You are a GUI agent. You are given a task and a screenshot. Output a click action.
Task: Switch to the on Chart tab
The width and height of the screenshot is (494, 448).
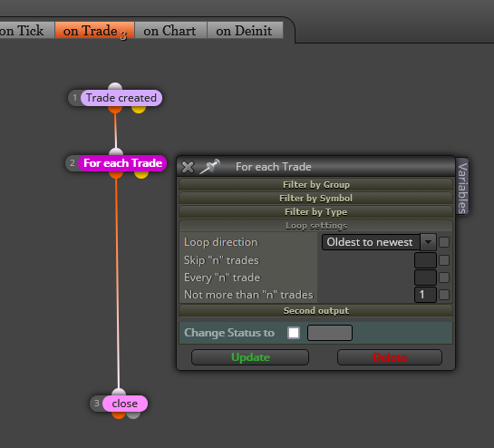pos(170,31)
